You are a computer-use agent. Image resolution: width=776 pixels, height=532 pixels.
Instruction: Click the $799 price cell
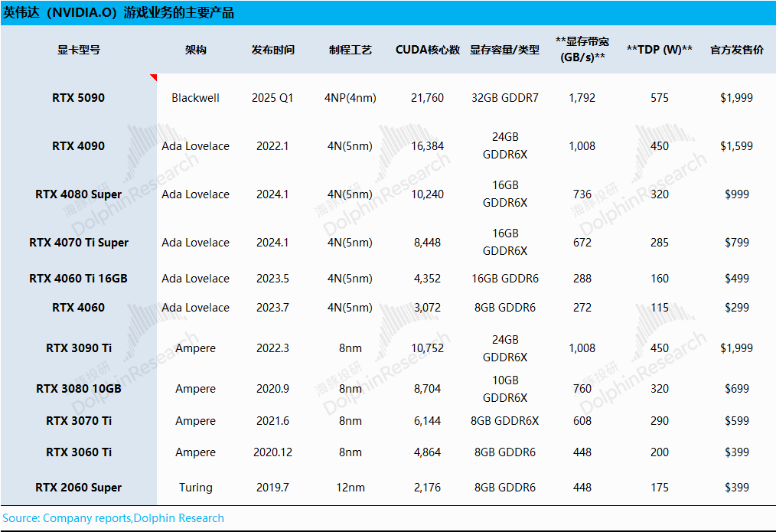pos(737,243)
